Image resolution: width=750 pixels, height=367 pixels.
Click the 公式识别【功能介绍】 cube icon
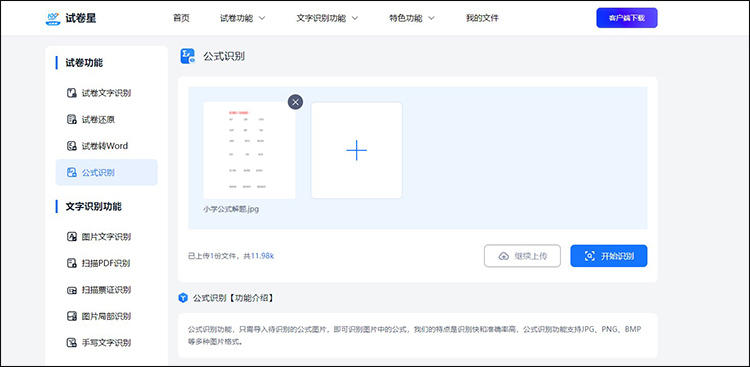[x=183, y=298]
